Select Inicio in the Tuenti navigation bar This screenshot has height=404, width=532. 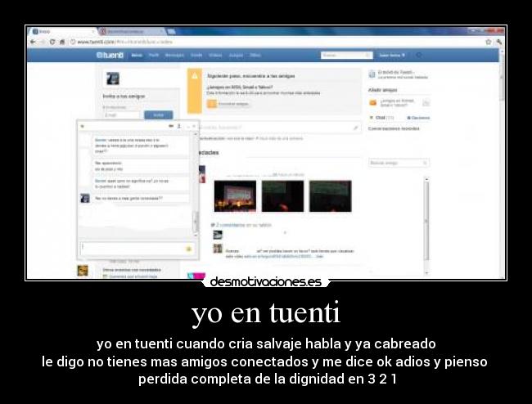(x=137, y=56)
